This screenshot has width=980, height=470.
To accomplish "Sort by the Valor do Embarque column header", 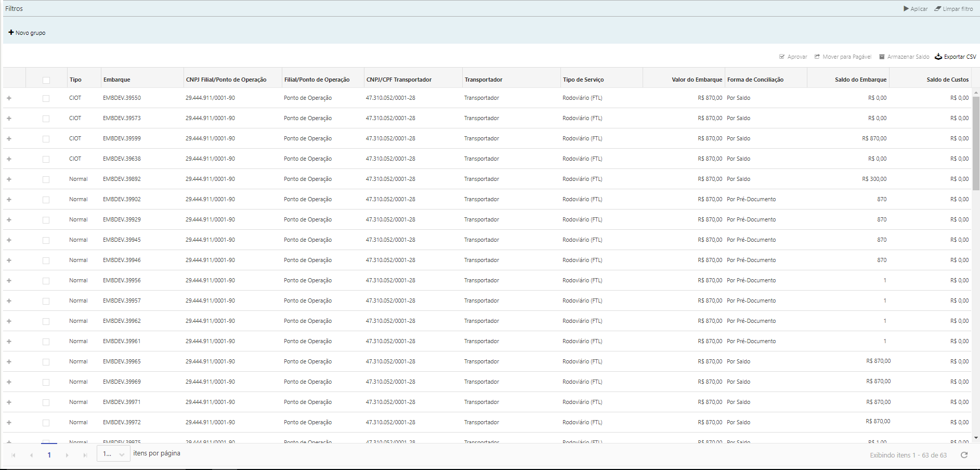I will 697,80.
